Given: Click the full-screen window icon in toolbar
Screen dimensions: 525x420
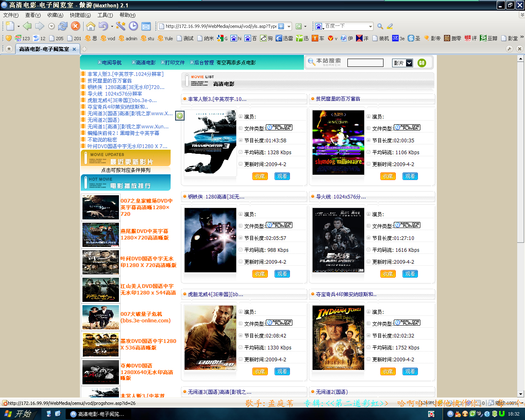Looking at the screenshot, I should pos(146,26).
